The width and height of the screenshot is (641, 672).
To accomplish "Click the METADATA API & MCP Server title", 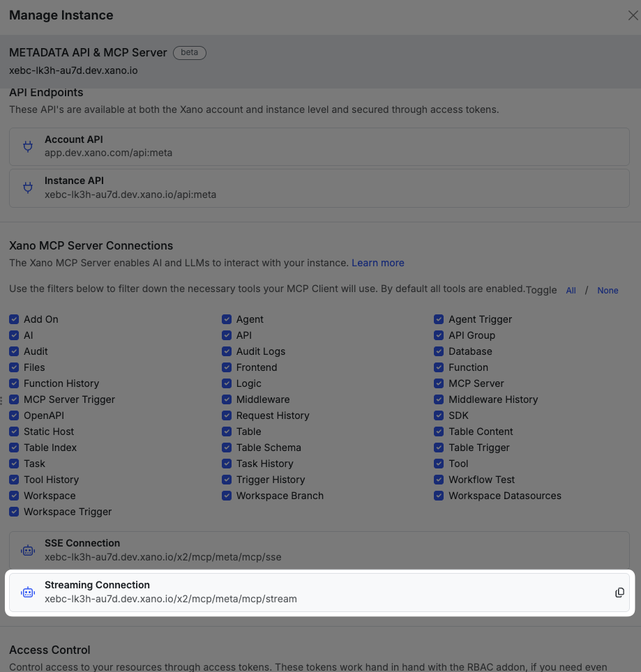I will [x=88, y=52].
